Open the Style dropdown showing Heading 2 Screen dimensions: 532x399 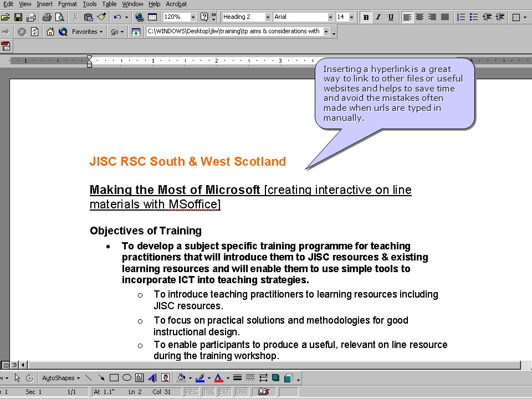pyautogui.click(x=268, y=17)
